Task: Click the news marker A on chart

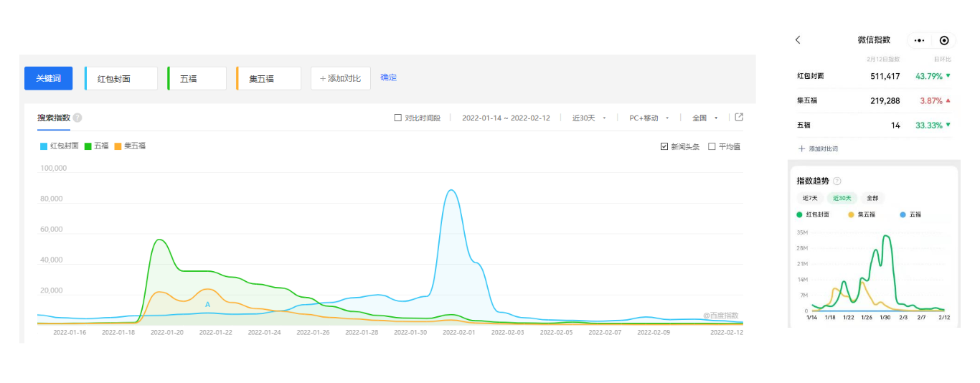Action: click(x=207, y=305)
